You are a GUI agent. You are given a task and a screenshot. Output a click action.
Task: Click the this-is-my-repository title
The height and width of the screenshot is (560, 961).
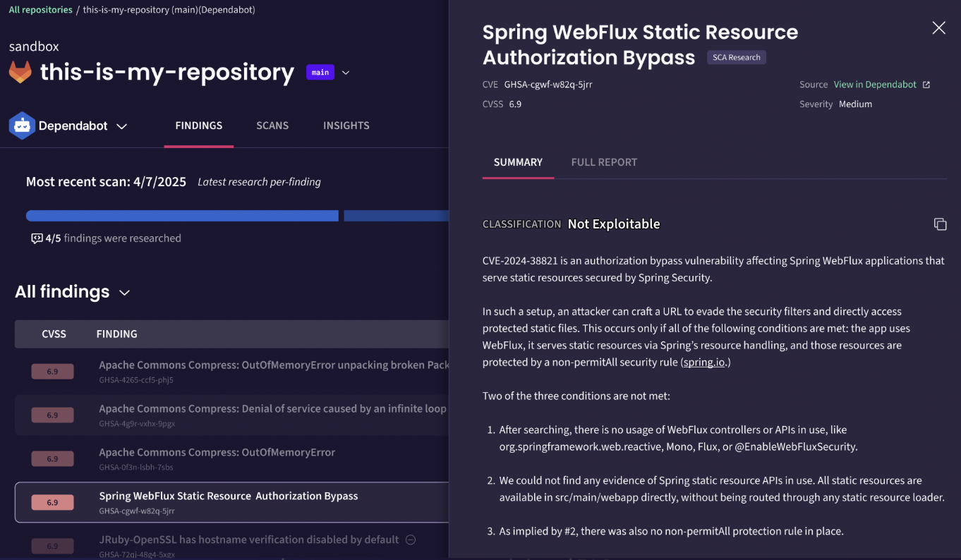point(167,72)
